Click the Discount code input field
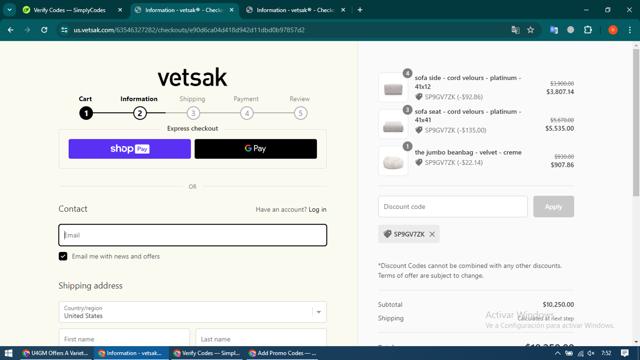Viewport: 640px width, 360px height. [453, 207]
